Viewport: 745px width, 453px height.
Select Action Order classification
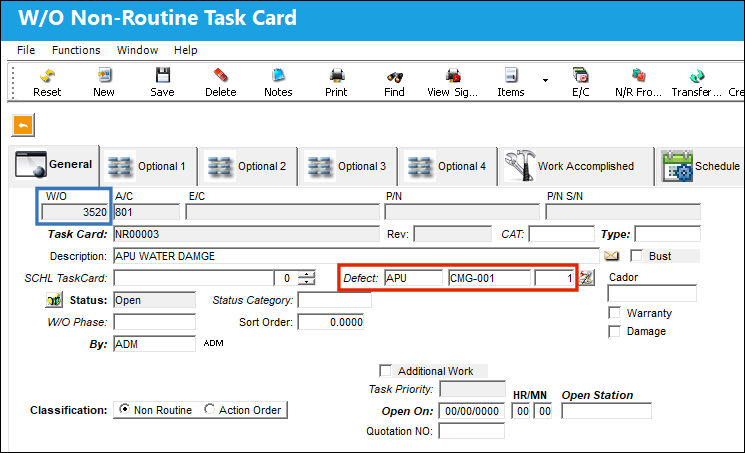pyautogui.click(x=210, y=409)
